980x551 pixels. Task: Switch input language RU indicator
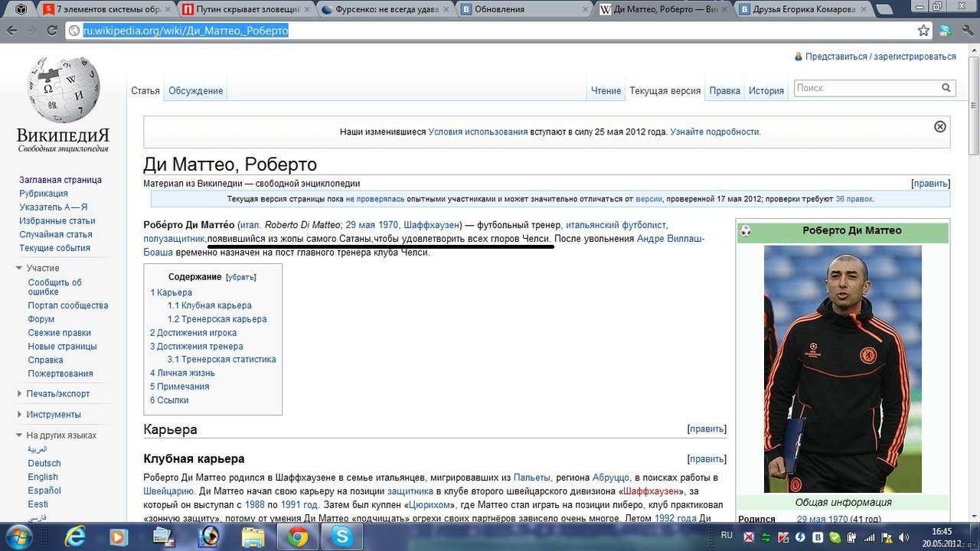tap(727, 536)
